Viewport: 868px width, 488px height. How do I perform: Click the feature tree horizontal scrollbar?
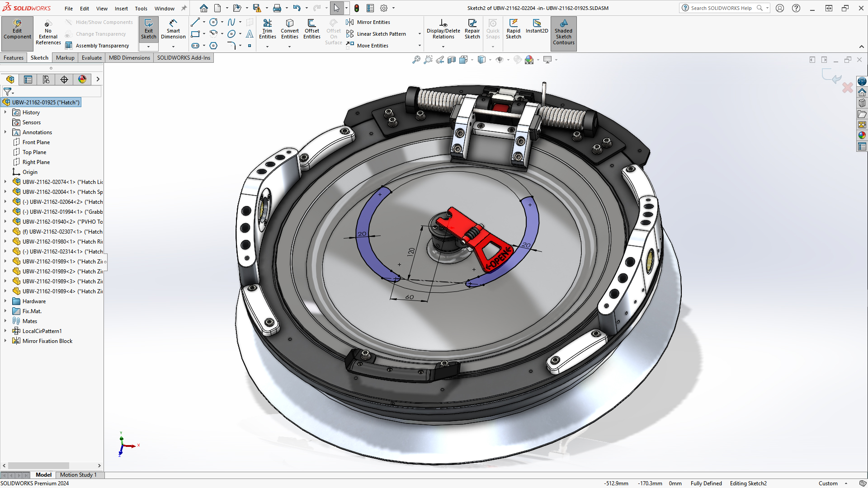click(x=38, y=465)
